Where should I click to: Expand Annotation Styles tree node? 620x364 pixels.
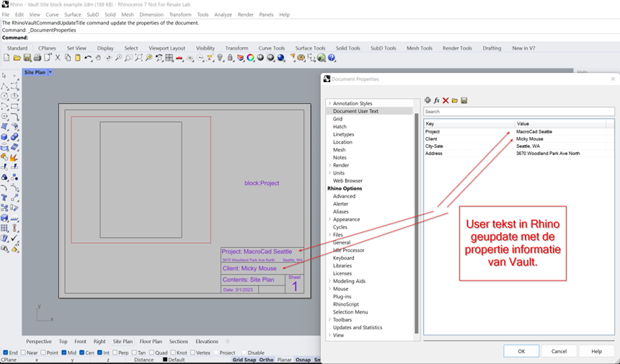[x=329, y=103]
